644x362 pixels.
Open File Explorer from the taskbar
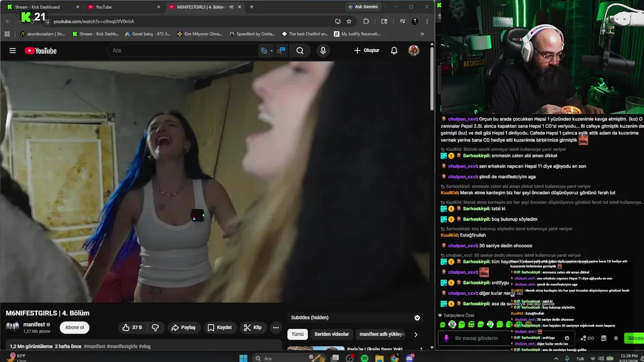click(379, 358)
